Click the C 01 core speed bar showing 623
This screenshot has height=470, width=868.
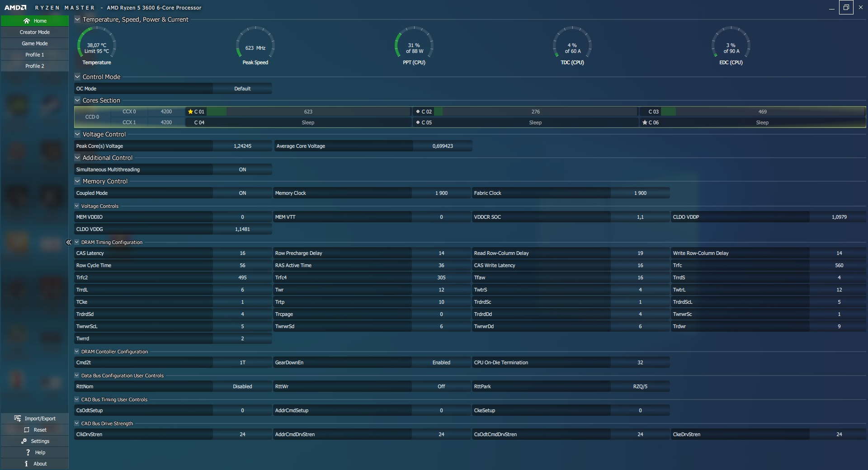(x=308, y=112)
